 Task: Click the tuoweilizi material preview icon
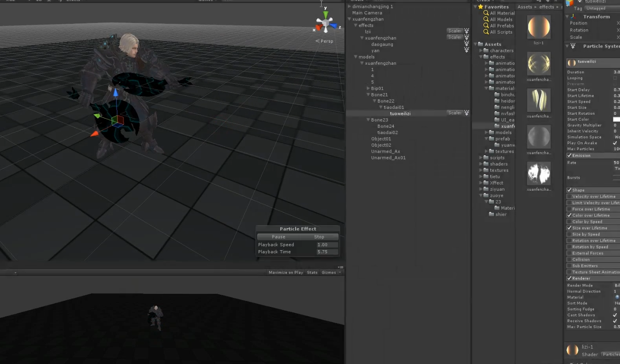[x=572, y=63]
